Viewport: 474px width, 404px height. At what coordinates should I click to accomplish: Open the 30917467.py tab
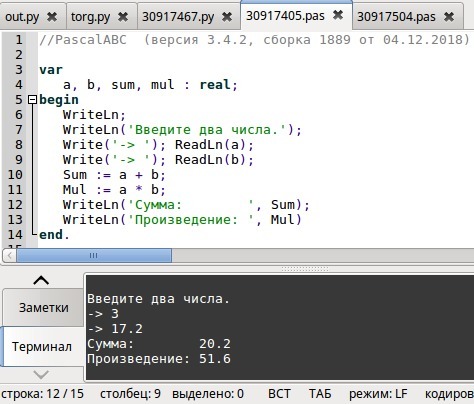click(178, 17)
